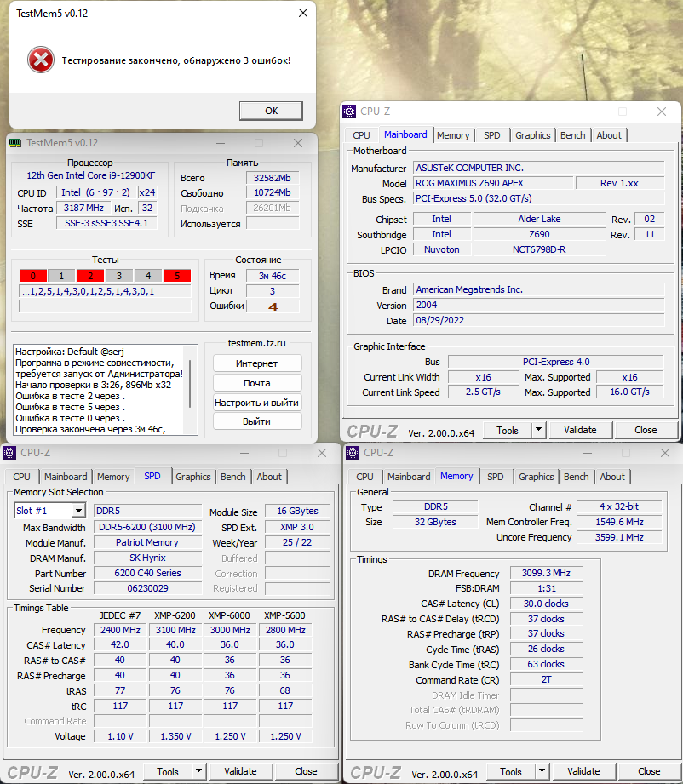Open Memory tab in SPD CPU-Z window

[113, 477]
